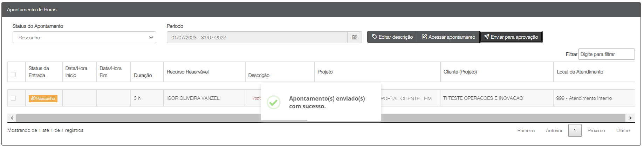Sort by Duração column header
Screen dimensions: 644x148
[143, 75]
